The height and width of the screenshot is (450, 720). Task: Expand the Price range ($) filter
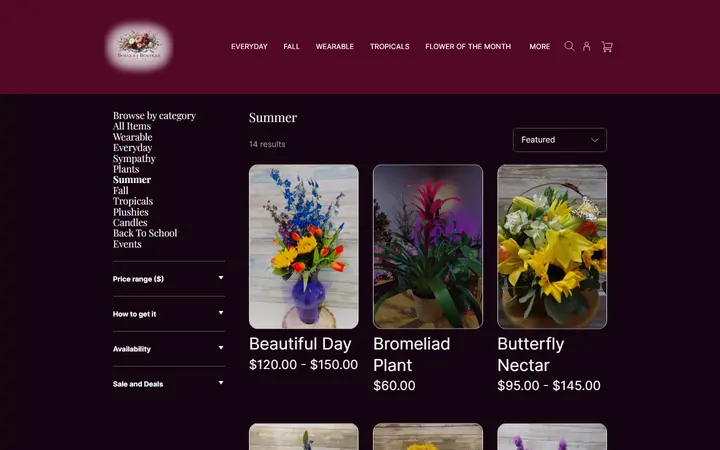click(x=169, y=279)
